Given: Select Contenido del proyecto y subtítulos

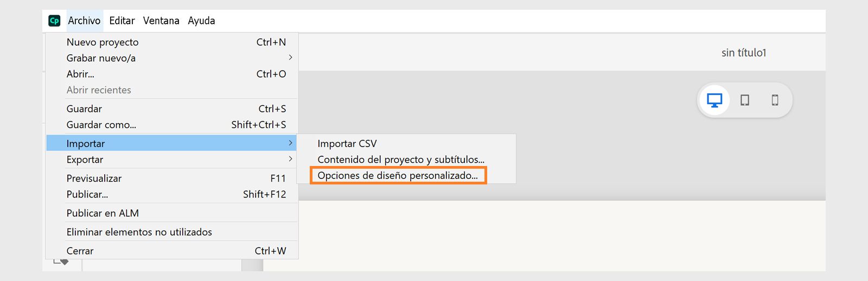Looking at the screenshot, I should click(401, 159).
